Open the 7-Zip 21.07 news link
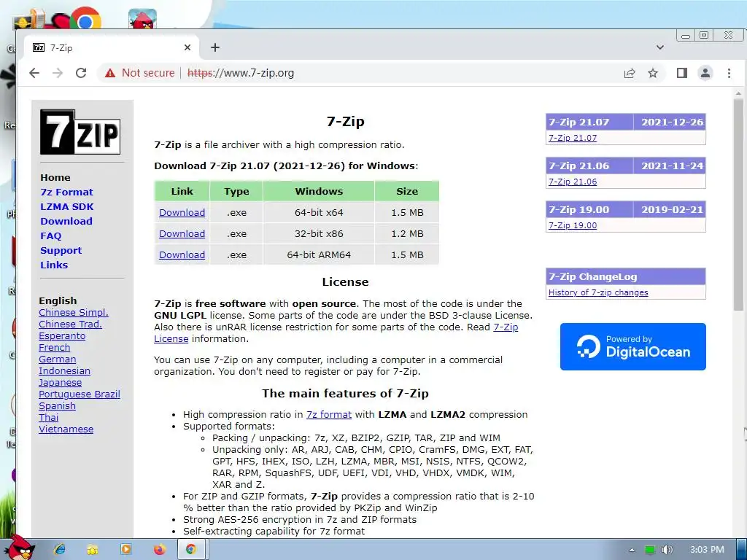This screenshot has height=560, width=747. tap(572, 138)
